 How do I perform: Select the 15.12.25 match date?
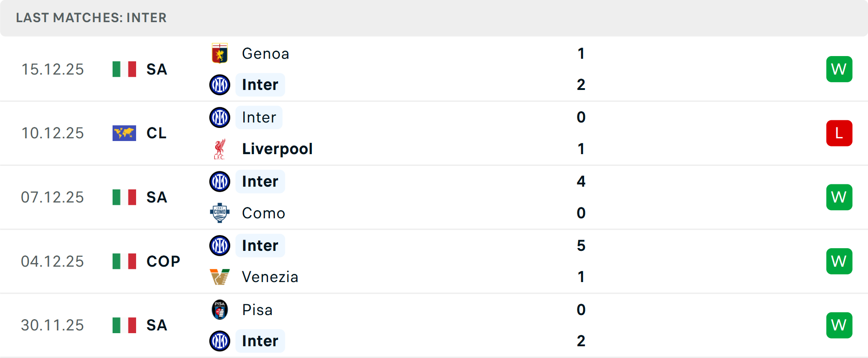tap(52, 69)
